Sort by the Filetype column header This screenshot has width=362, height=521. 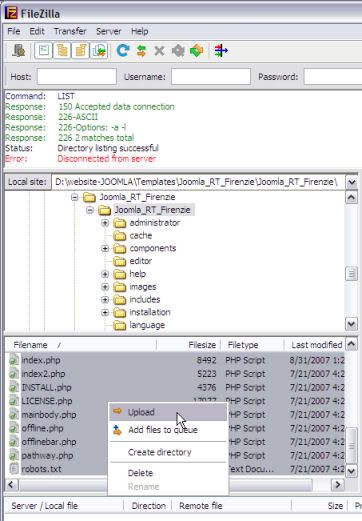pos(252,345)
